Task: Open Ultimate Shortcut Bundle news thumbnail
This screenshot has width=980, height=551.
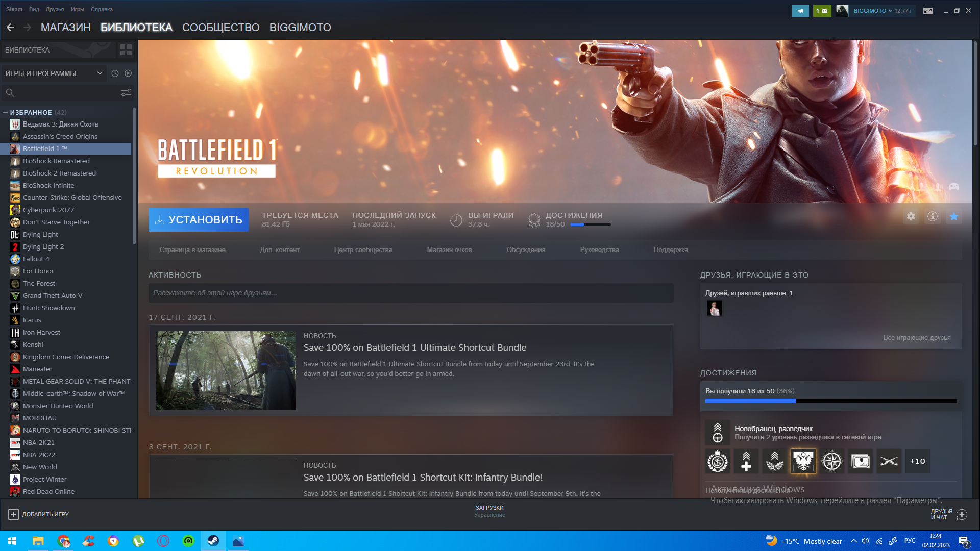Action: click(x=226, y=370)
